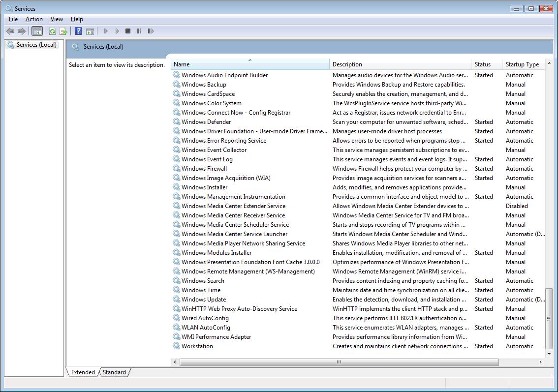558x392 pixels.
Task: Click the Disabled startup type cell
Action: pos(517,206)
